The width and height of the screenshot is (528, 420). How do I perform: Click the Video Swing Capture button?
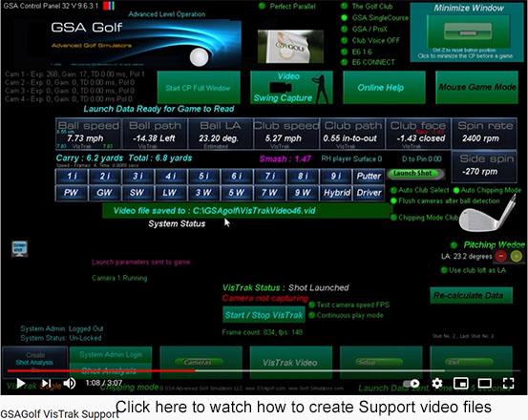[291, 88]
